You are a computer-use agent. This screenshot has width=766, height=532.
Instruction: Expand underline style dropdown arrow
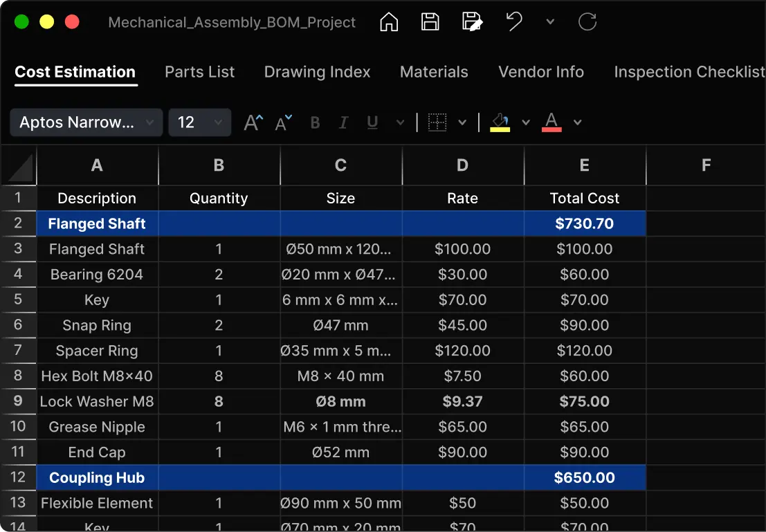pyautogui.click(x=400, y=122)
